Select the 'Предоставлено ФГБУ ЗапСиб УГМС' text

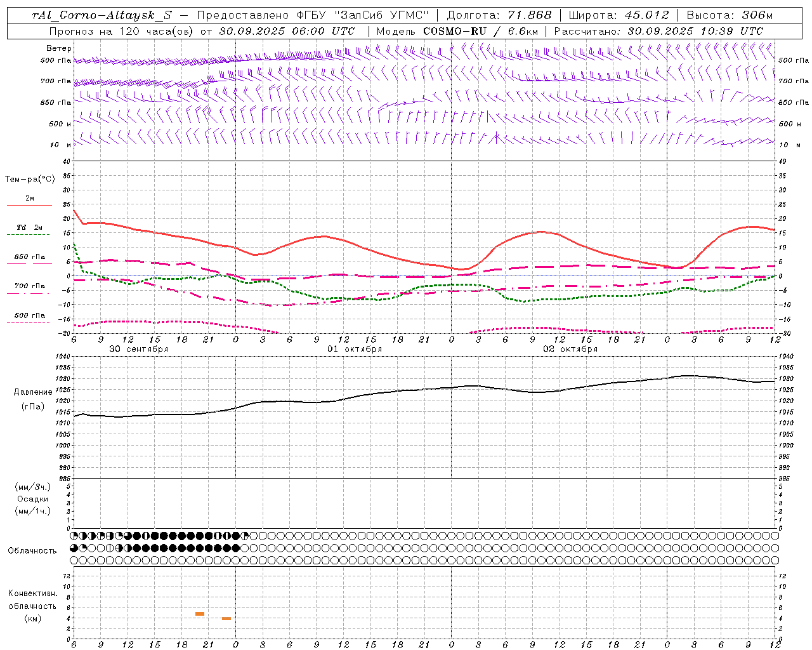coord(313,15)
